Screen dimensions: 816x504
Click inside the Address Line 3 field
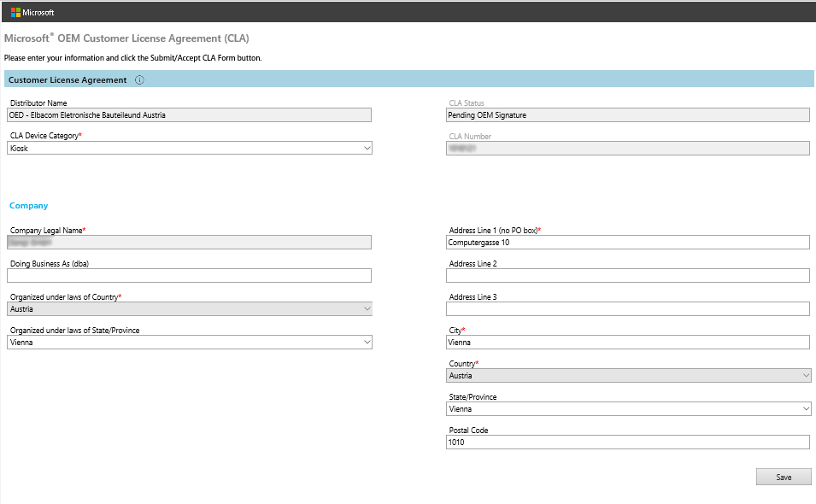point(627,308)
